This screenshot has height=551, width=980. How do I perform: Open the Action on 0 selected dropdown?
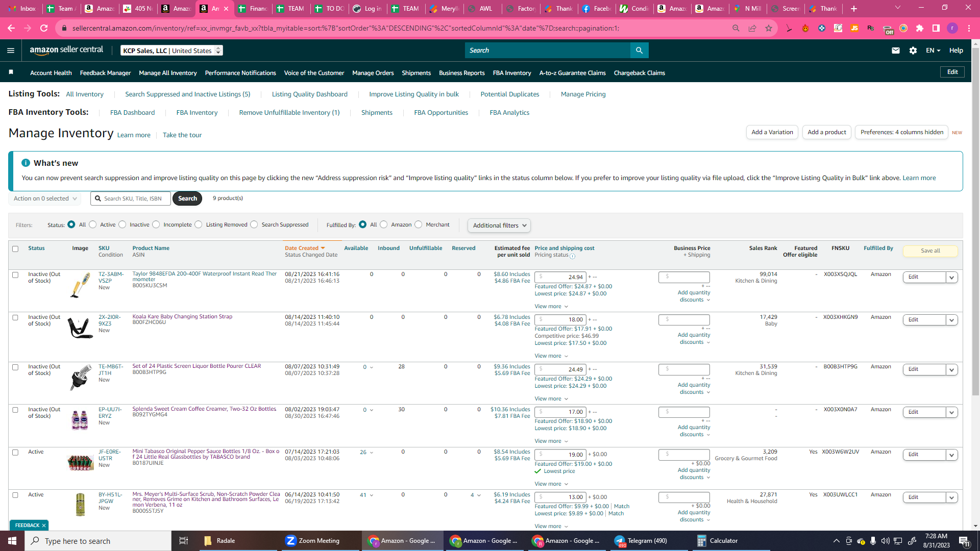tap(45, 198)
